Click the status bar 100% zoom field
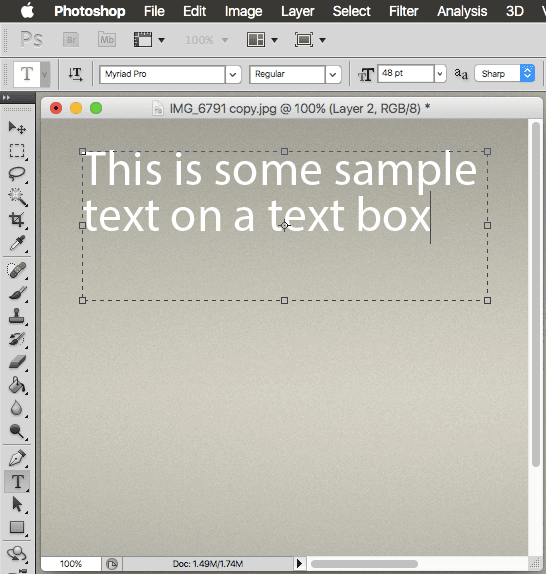 point(71,563)
